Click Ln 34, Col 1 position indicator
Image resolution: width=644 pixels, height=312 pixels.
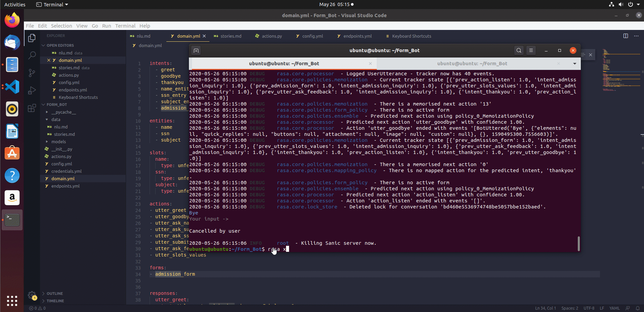(546, 308)
